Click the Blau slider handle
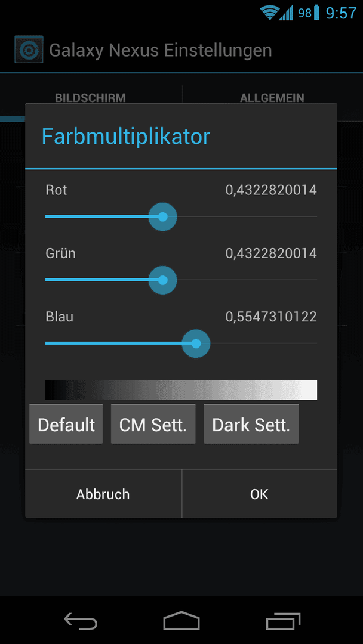Viewport: 363px width, 644px height. point(196,343)
